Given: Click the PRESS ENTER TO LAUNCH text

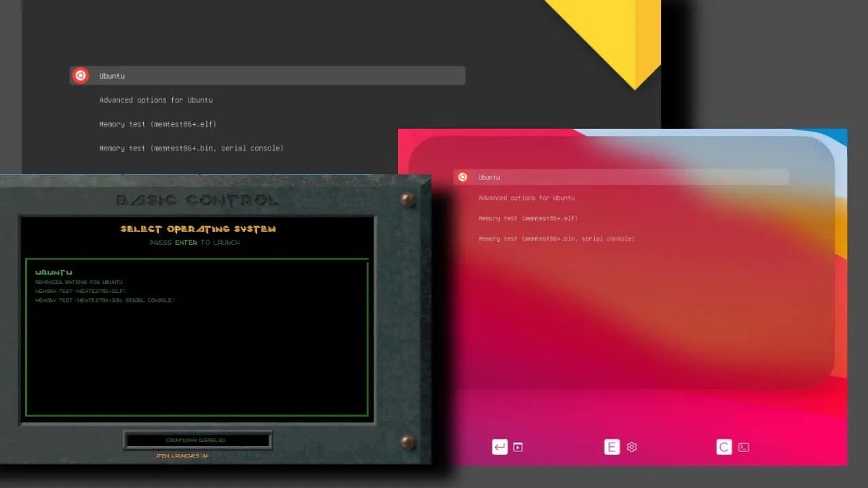Looking at the screenshot, I should pos(197,242).
